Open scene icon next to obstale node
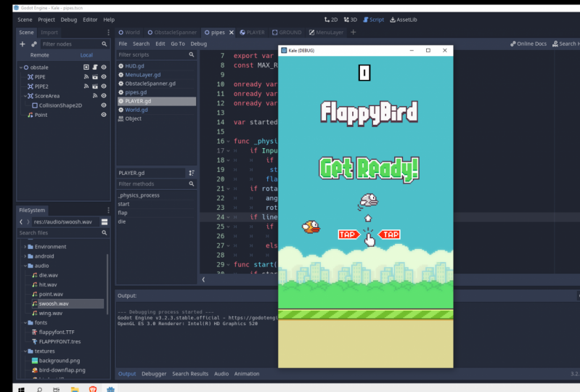This screenshot has height=392, width=580. 86,68
